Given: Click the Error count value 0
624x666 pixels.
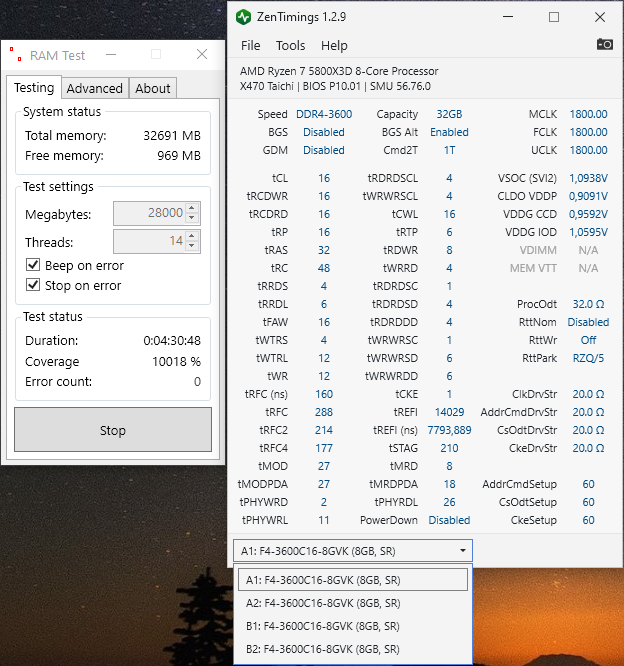Looking at the screenshot, I should (x=197, y=381).
